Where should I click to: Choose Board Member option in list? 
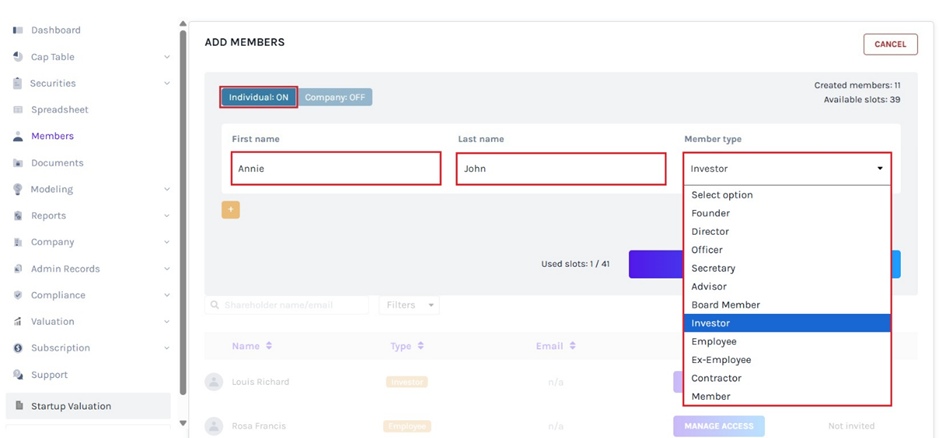tap(726, 305)
